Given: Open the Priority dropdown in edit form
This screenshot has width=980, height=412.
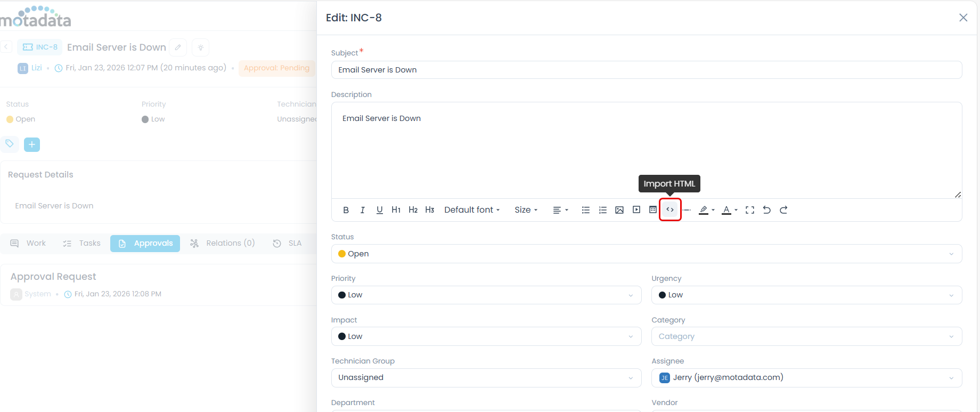Looking at the screenshot, I should [x=486, y=295].
